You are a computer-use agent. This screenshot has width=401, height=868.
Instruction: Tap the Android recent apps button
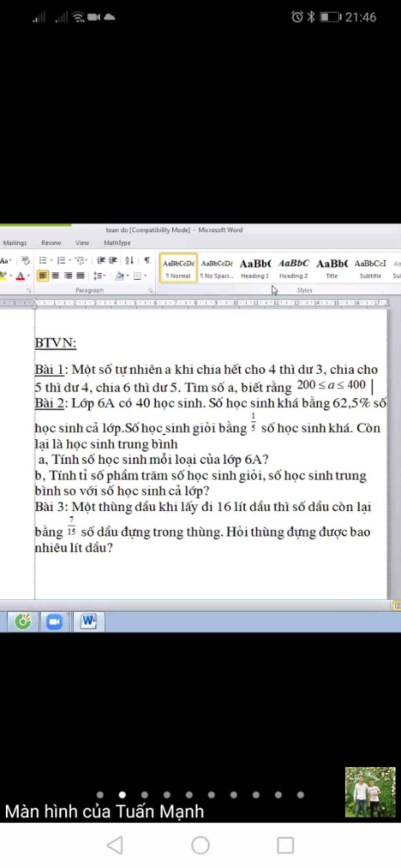coord(285,845)
